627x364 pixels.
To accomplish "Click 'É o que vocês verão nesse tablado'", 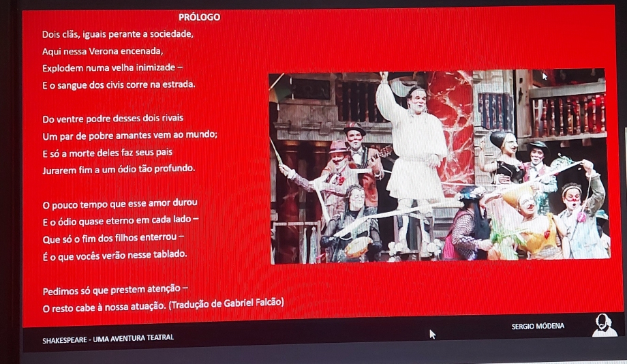I will click(x=114, y=254).
